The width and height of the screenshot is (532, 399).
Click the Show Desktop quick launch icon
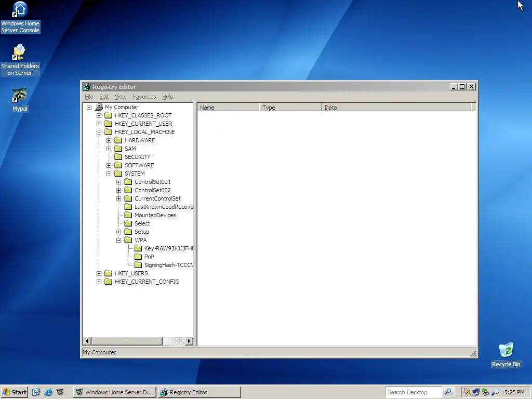coord(36,392)
